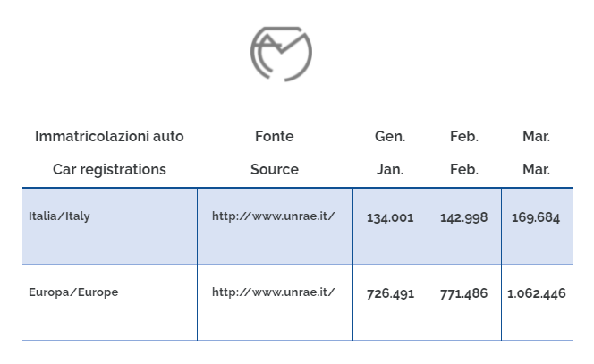
Task: Click the 'Immatricolazioni auto' header
Action: pos(109,136)
